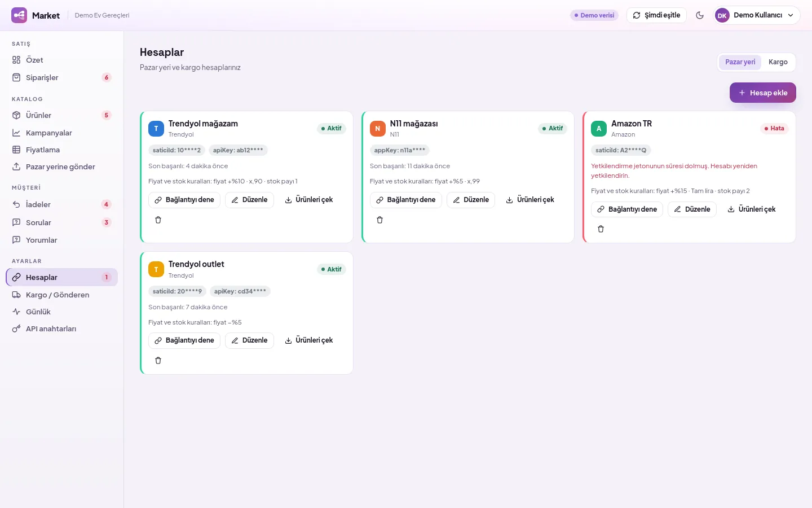The height and width of the screenshot is (508, 812).
Task: Pull products from Trendyol outlet
Action: [309, 340]
